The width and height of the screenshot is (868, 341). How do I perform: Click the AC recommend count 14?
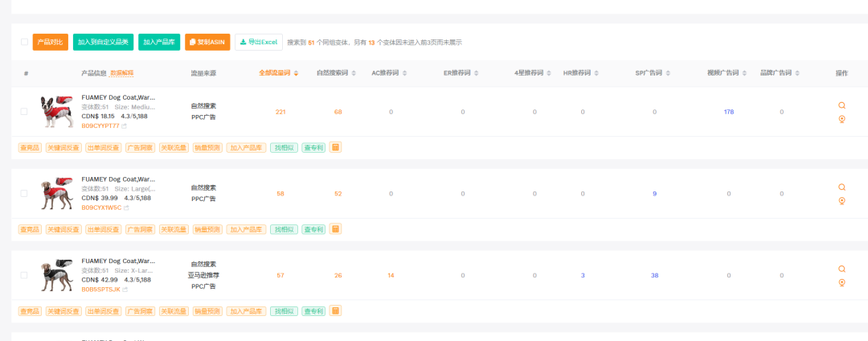click(391, 275)
